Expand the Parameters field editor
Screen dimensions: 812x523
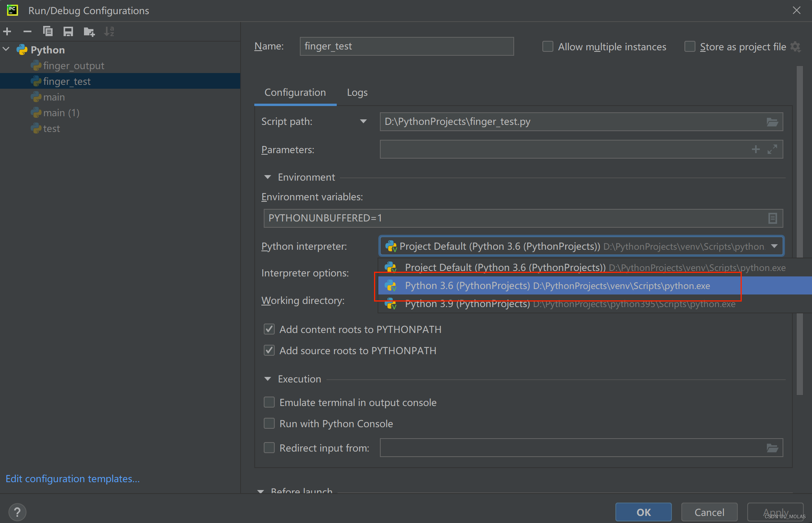click(x=772, y=150)
